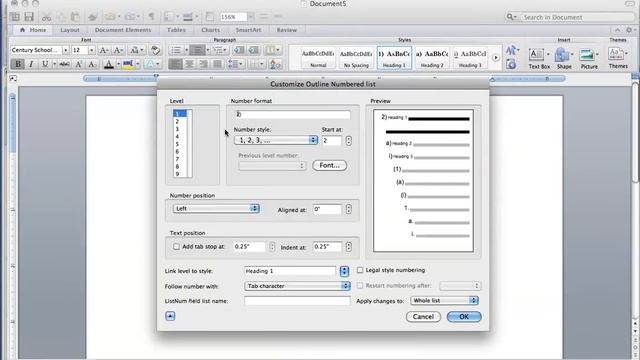The width and height of the screenshot is (640, 360).
Task: Click the Save icon in toolbar
Action: click(29, 17)
